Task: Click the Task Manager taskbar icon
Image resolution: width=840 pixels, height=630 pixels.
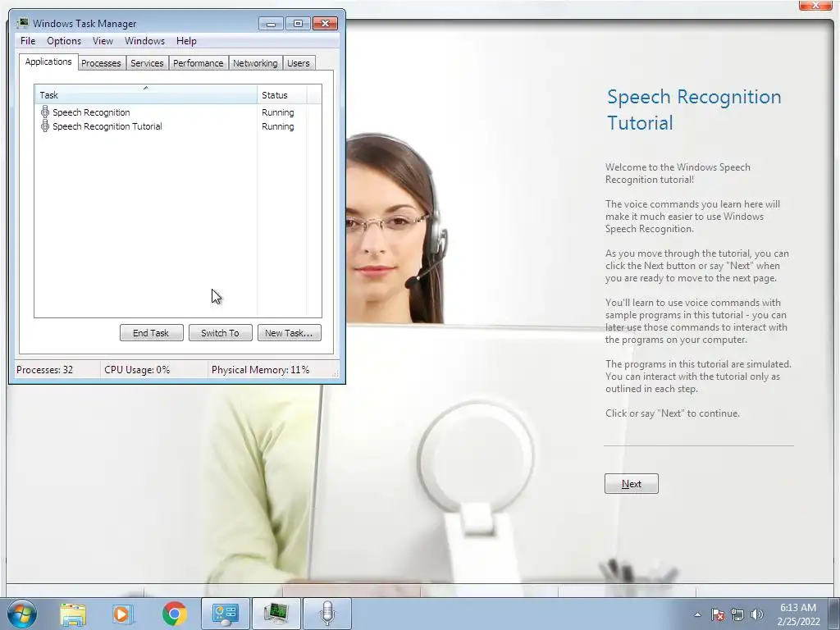Action: click(x=276, y=614)
